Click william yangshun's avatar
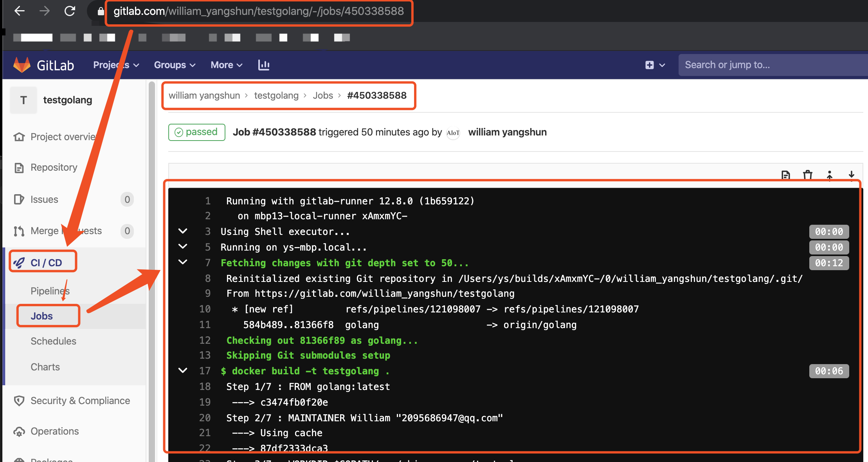The width and height of the screenshot is (868, 462). pos(453,133)
